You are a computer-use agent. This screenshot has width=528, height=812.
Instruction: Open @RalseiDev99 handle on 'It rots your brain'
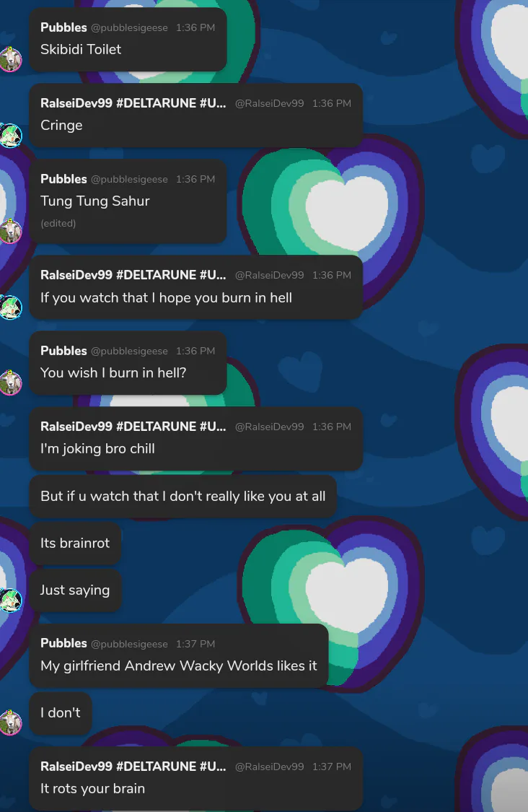[269, 767]
